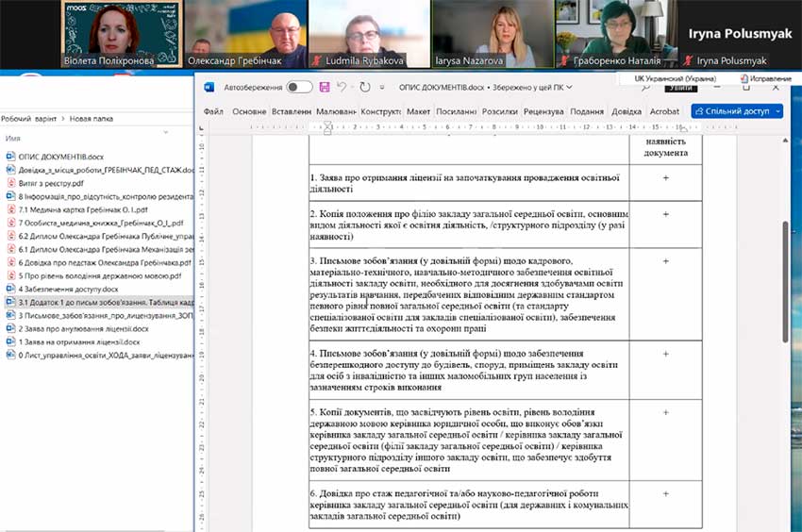This screenshot has width=802, height=532.
Task: Click 'Робочий варіант' breadcrumb link
Action: tap(28, 119)
